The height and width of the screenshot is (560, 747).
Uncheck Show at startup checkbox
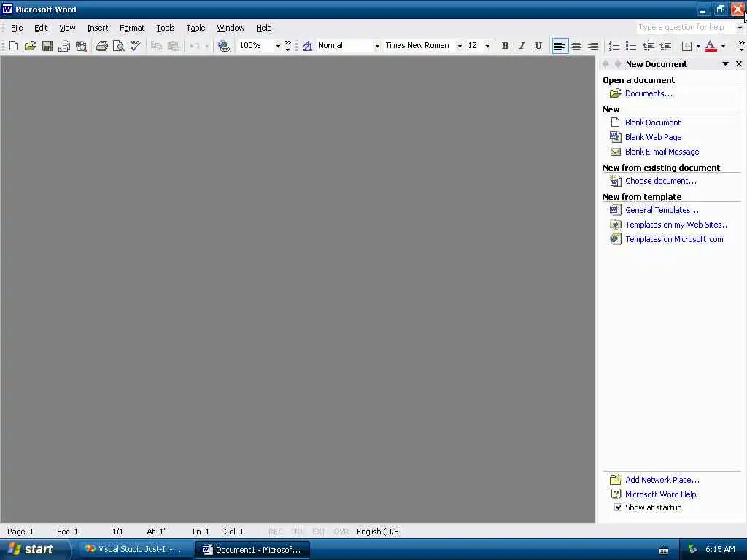[x=618, y=507]
